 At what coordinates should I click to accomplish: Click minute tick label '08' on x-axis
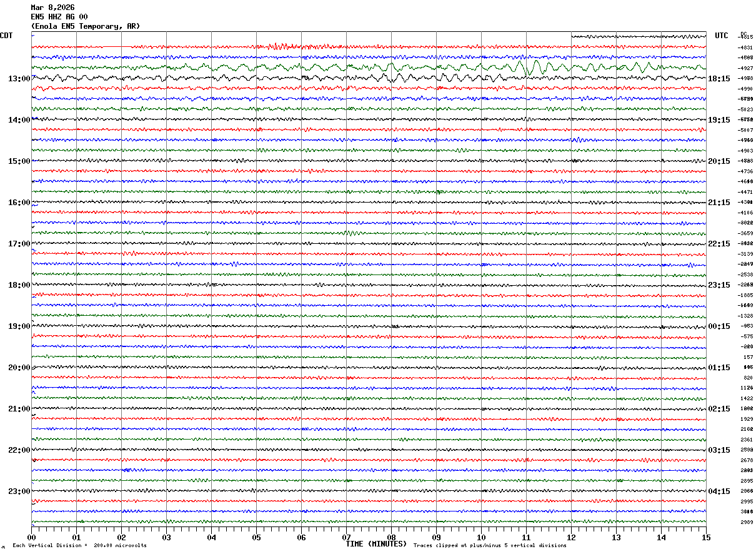point(391,537)
